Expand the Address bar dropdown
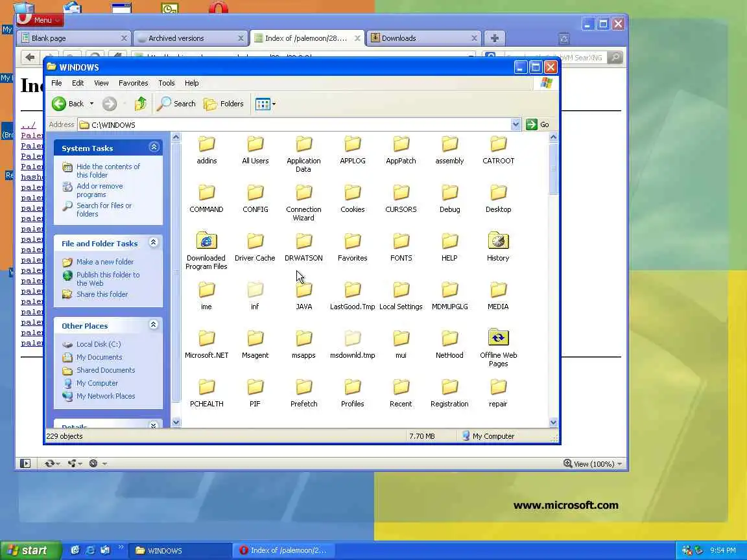This screenshot has height=560, width=747. [x=516, y=124]
